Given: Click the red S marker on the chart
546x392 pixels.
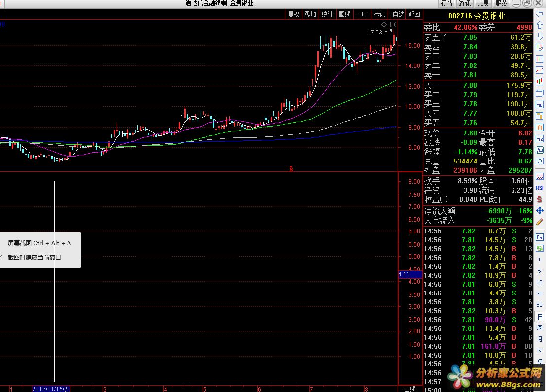Looking at the screenshot, I should 291,169.
